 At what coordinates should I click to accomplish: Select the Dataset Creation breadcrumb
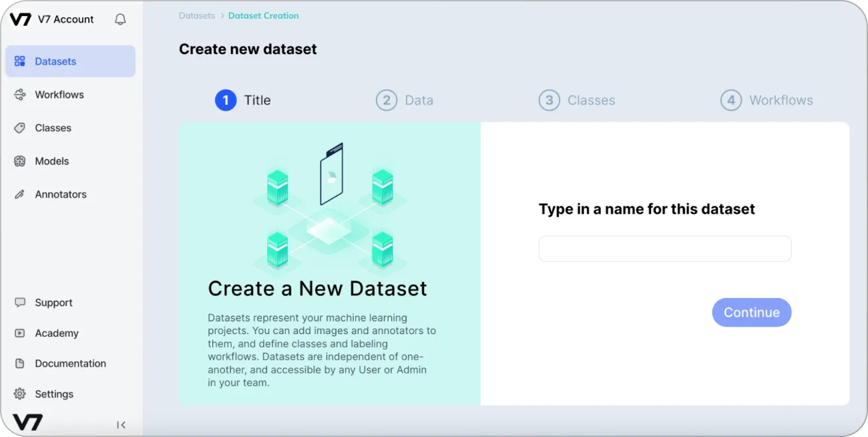pos(264,15)
